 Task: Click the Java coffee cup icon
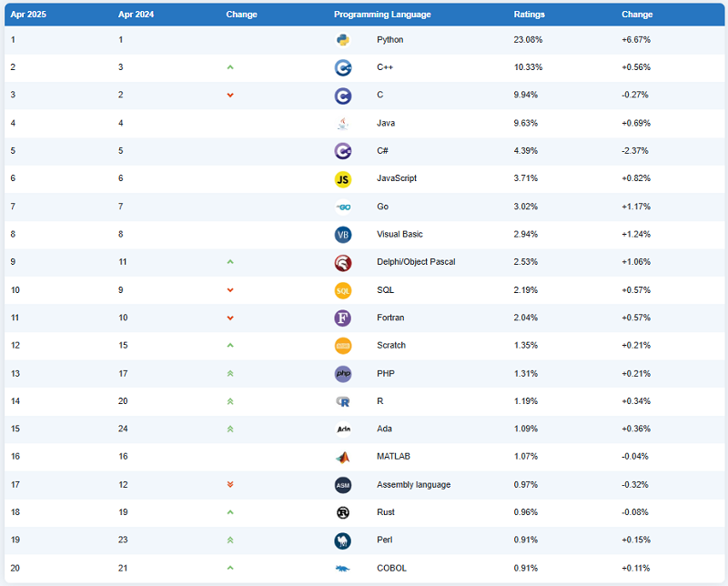click(343, 123)
